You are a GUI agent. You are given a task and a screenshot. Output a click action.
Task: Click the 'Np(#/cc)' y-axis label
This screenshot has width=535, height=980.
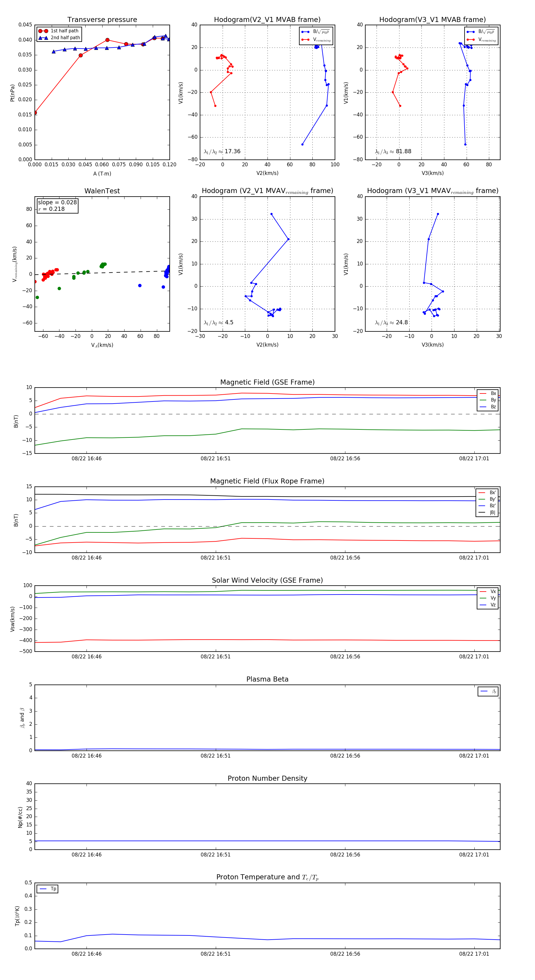pyautogui.click(x=21, y=817)
